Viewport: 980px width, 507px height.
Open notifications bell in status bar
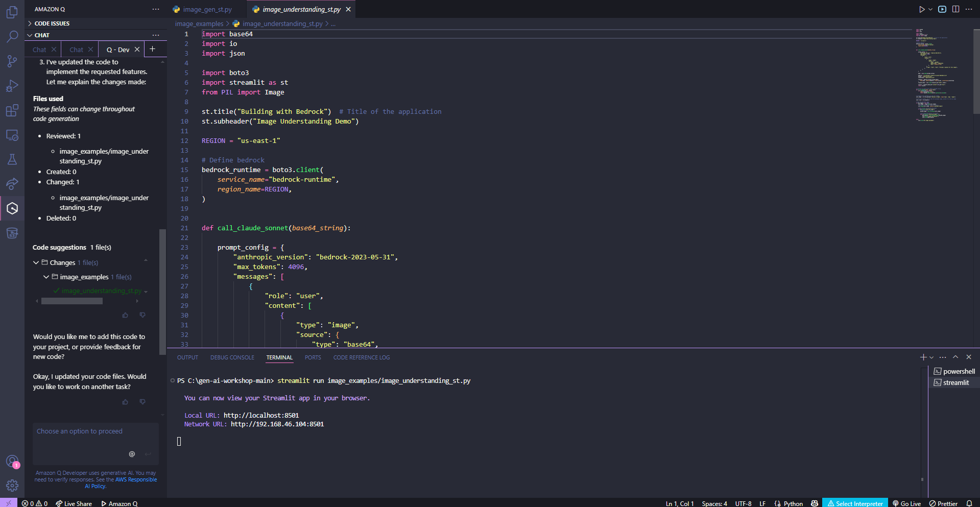pos(969,503)
